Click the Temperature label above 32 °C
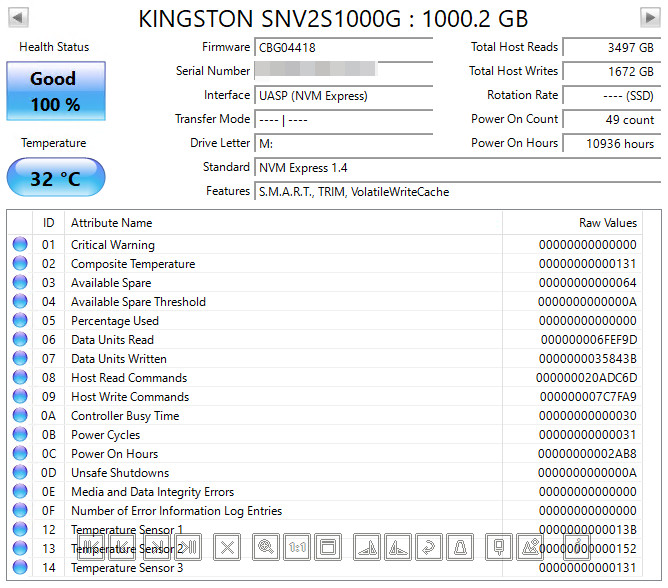This screenshot has width=668, height=588. [x=54, y=143]
